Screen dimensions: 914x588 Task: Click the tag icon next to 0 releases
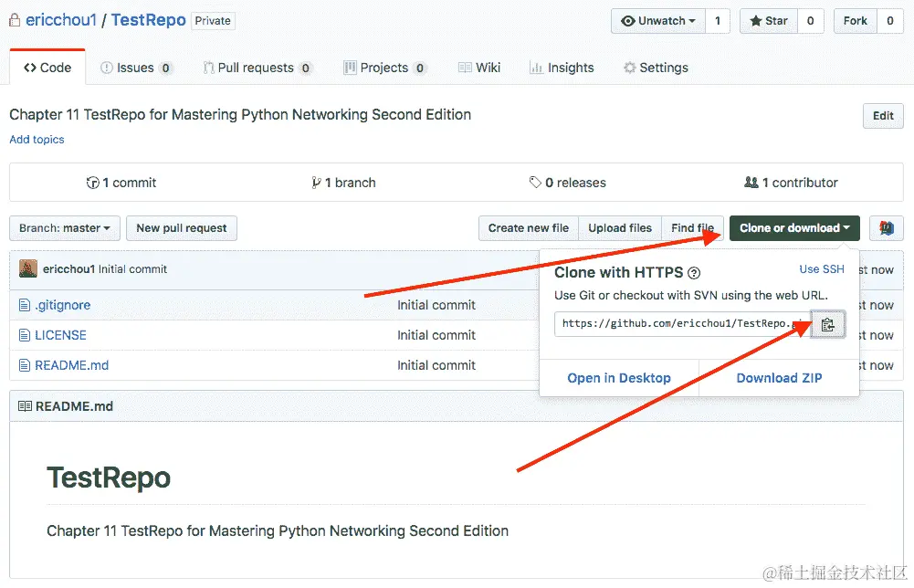(x=535, y=183)
